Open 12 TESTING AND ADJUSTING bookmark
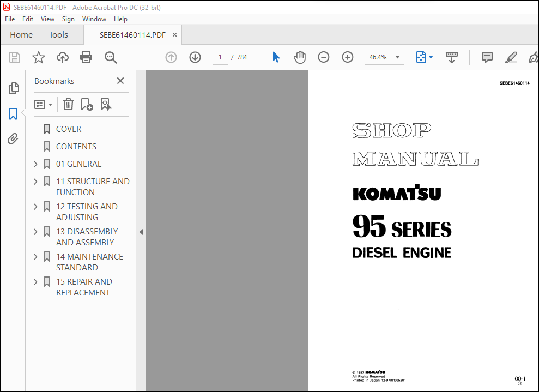Viewport: 539px width, 392px height. tap(87, 212)
